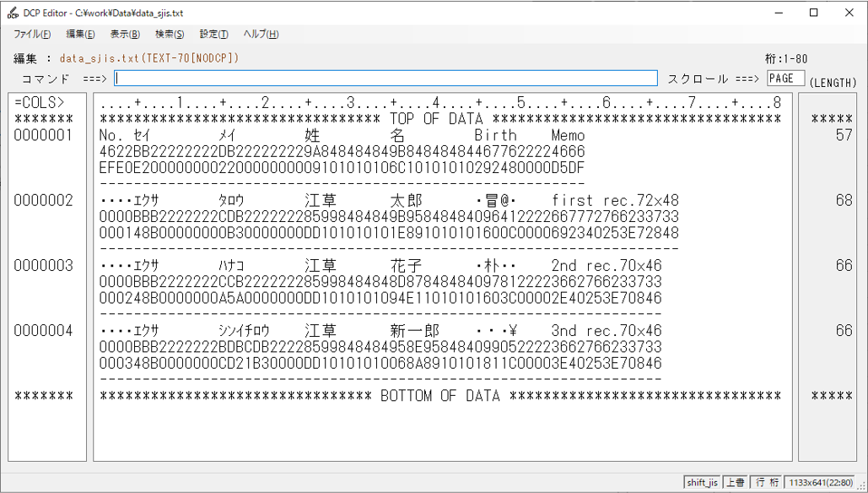Click the name 花子 in record 3

coord(407,266)
